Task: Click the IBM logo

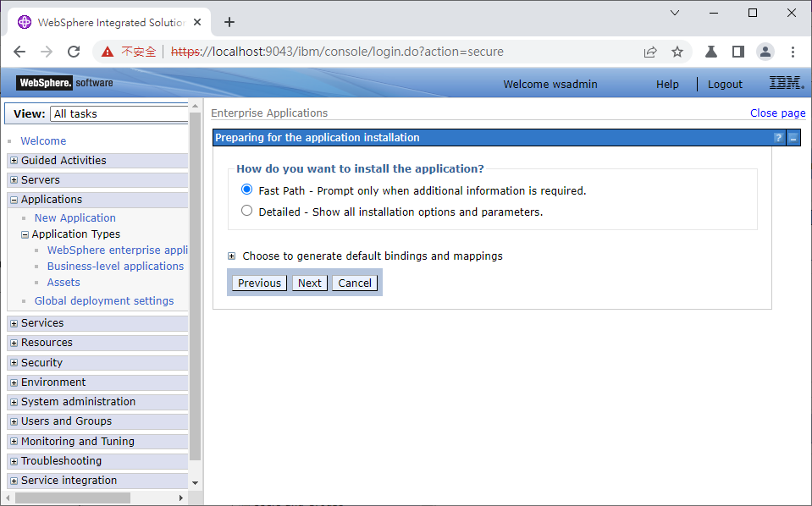Action: point(787,83)
